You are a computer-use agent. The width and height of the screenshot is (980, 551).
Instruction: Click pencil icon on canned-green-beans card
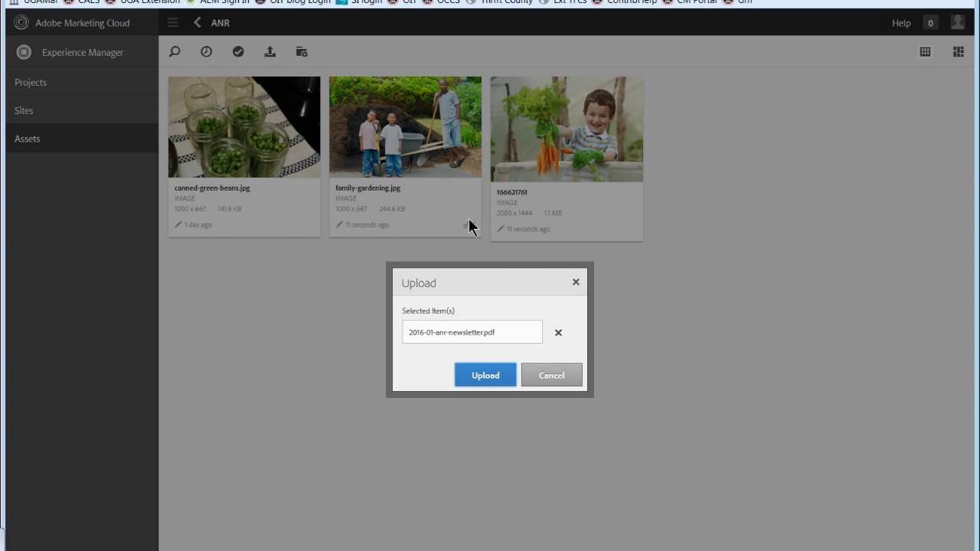[178, 225]
